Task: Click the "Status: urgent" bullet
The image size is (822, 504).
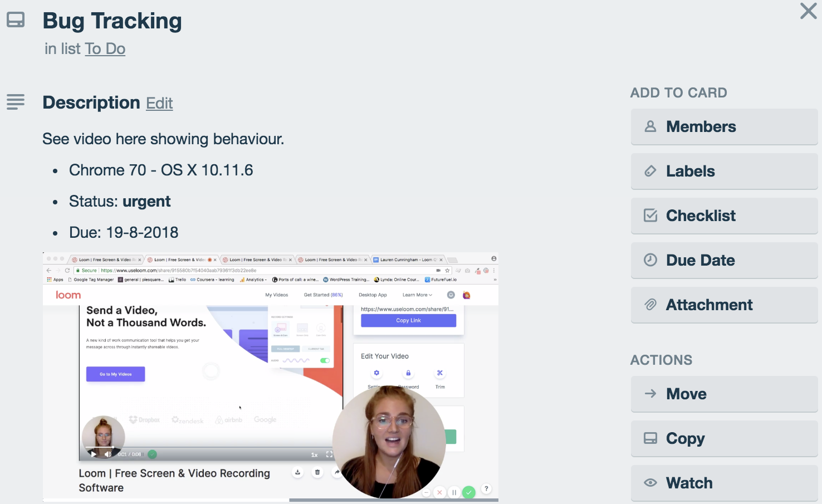Action: [x=120, y=202]
